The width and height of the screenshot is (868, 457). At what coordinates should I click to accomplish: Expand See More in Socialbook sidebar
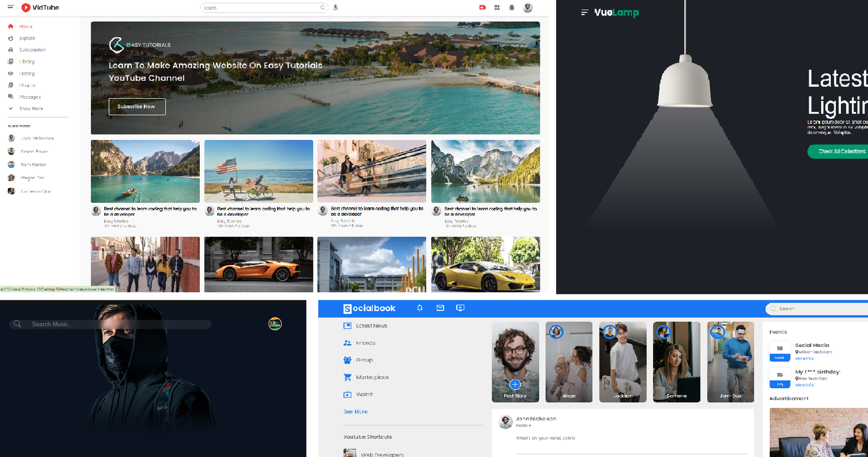pos(355,412)
